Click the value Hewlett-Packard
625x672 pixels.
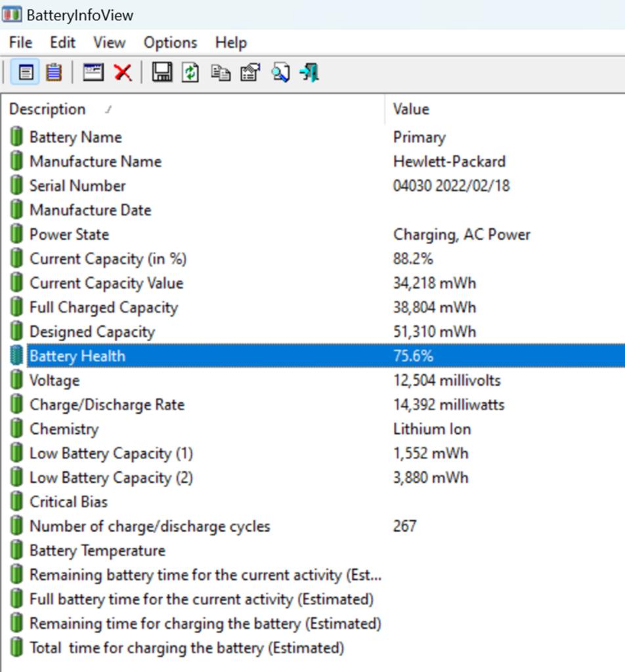(450, 161)
